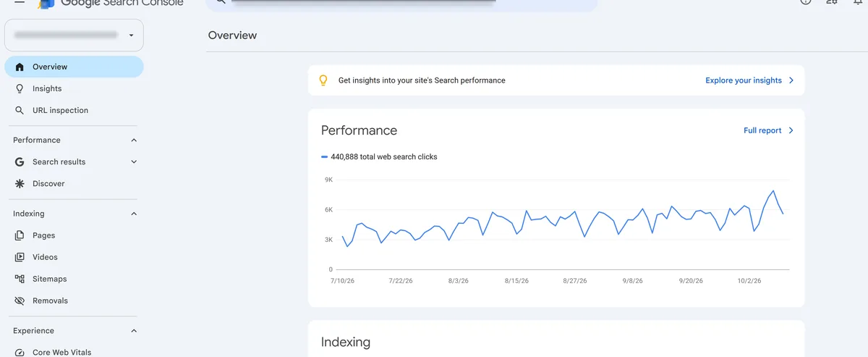Viewport: 868px width, 357px height.
Task: Click the Pages document icon
Action: [20, 235]
